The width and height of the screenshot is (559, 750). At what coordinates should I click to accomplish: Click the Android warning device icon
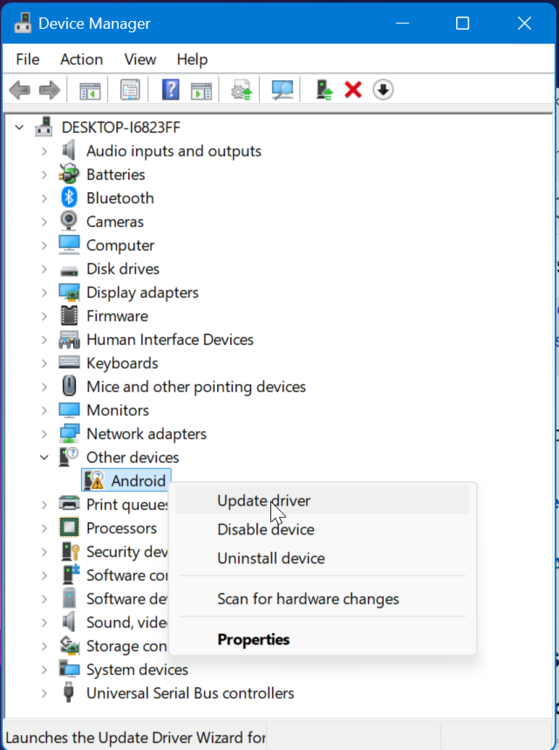[94, 480]
